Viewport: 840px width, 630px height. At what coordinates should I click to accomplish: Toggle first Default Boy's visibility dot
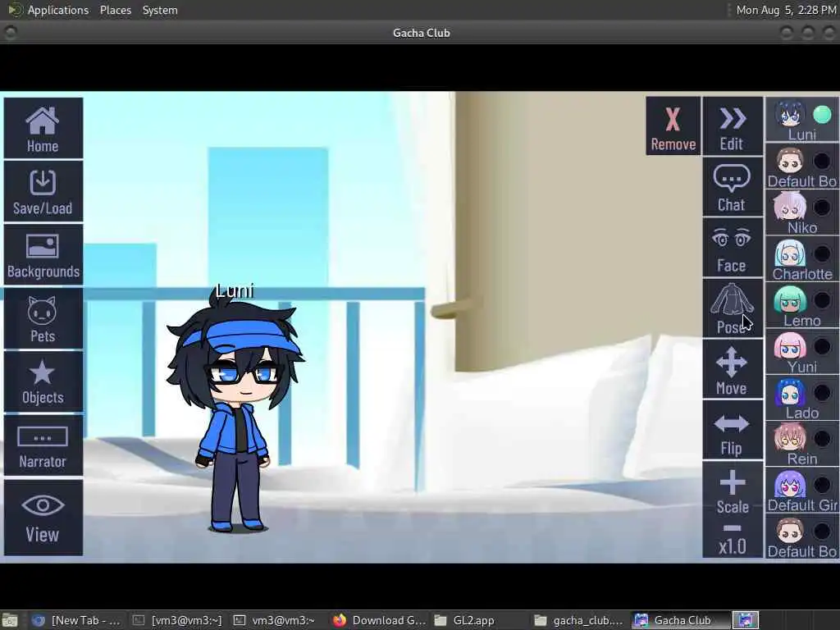(822, 161)
